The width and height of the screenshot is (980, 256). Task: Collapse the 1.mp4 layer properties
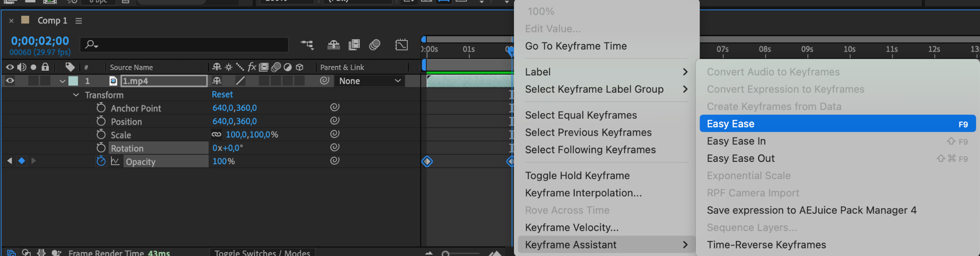point(62,81)
